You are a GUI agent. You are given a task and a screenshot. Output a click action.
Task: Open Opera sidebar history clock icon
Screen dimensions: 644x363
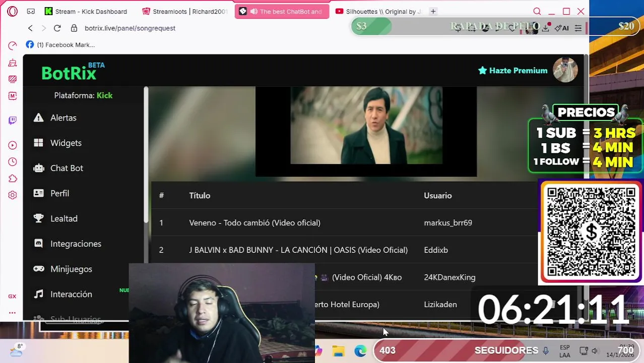[x=13, y=162]
